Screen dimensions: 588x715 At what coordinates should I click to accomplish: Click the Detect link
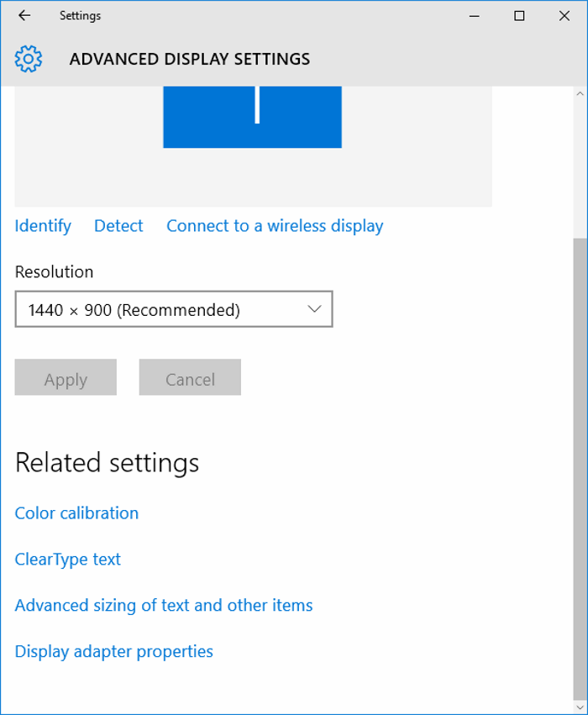point(118,226)
